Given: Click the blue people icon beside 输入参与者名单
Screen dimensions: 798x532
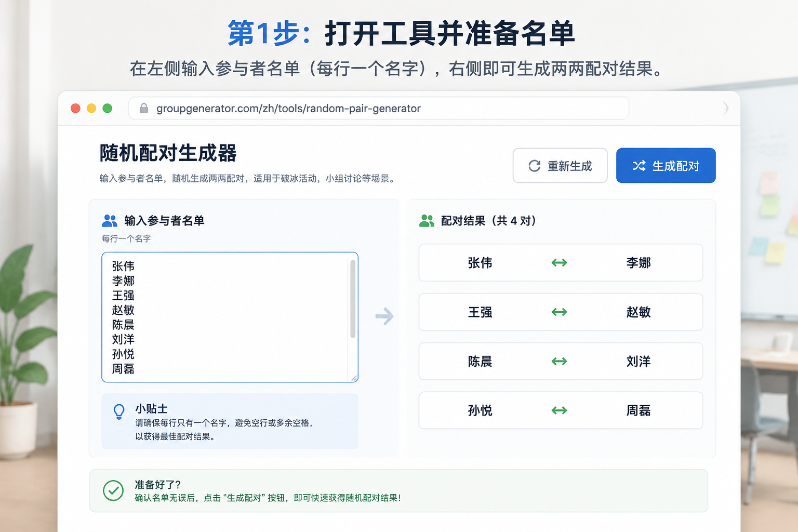Looking at the screenshot, I should pyautogui.click(x=110, y=221).
